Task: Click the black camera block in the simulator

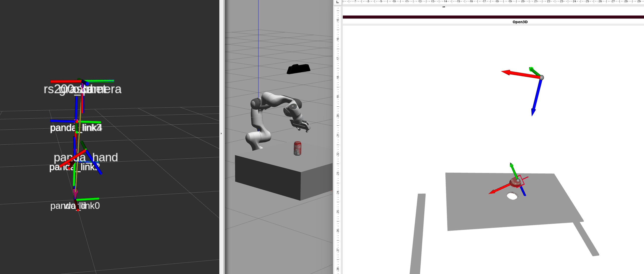Action: coord(299,69)
